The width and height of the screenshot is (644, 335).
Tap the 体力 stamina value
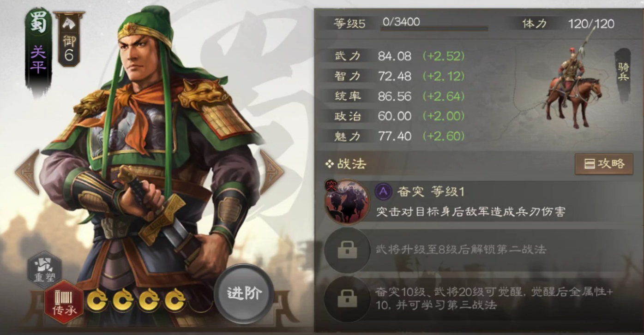point(591,24)
